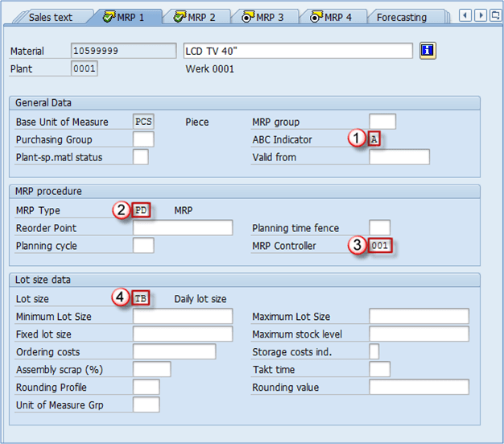
Task: Focus the Maximum stock level field
Action: click(x=418, y=334)
